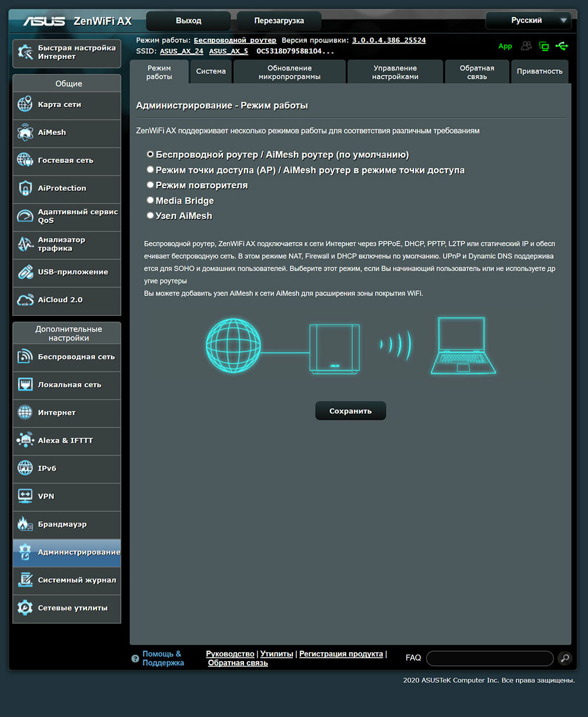Open Локальная сеть LAN icon
The height and width of the screenshot is (717, 588).
pyautogui.click(x=25, y=385)
